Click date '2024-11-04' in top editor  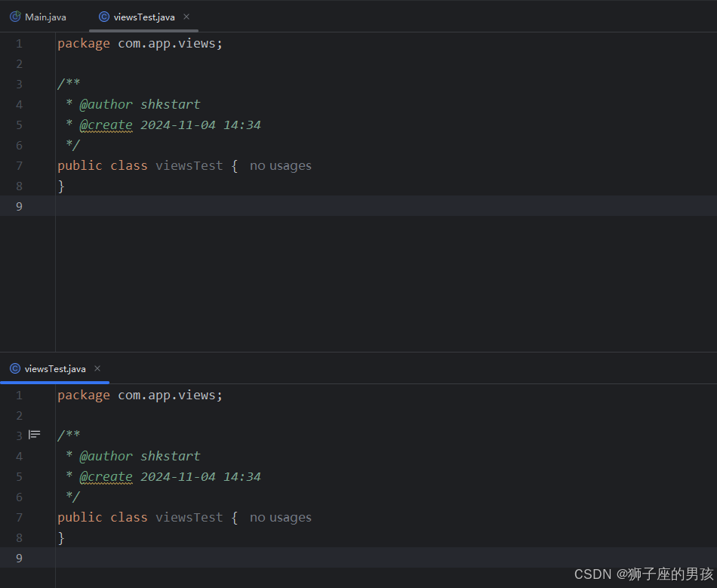point(178,125)
